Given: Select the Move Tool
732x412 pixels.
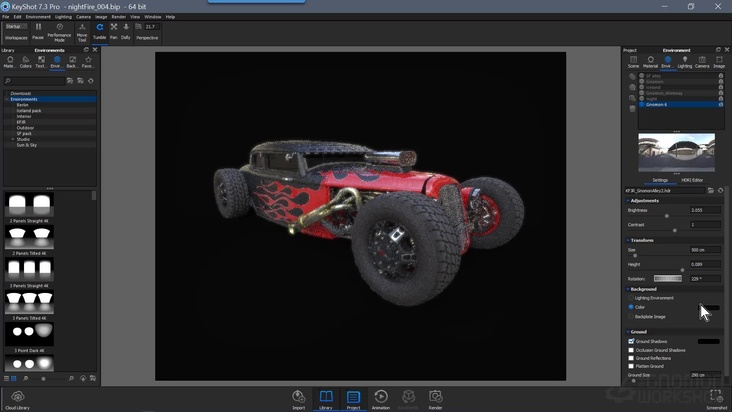Looking at the screenshot, I should pyautogui.click(x=82, y=33).
